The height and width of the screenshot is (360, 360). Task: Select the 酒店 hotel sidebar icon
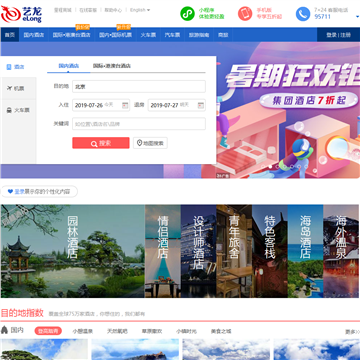[x=9, y=67]
